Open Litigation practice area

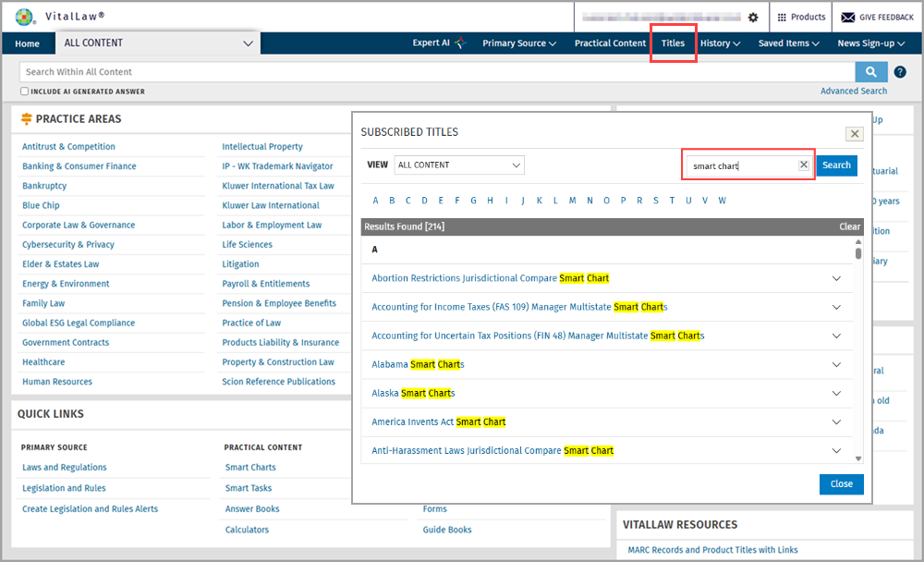tap(240, 264)
